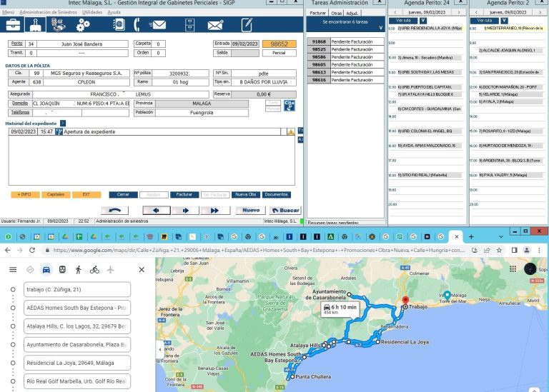Click the help question icon beside Historial del expediente
The width and height of the screenshot is (549, 392).
click(63, 124)
